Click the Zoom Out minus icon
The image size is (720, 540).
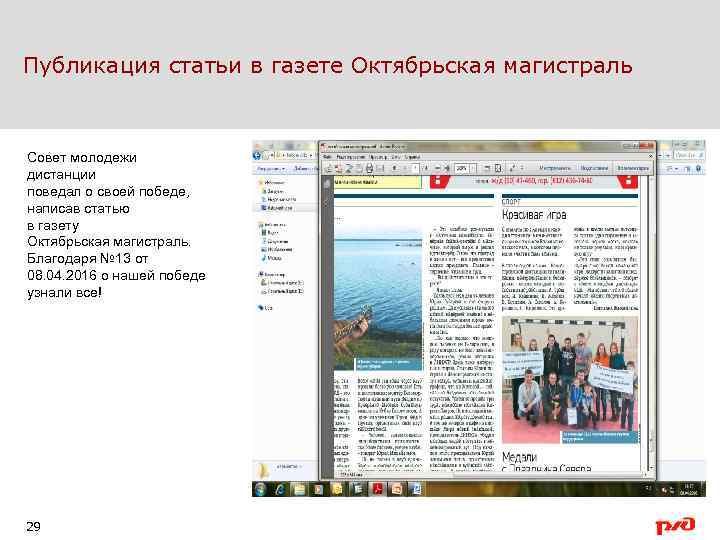pyautogui.click(x=438, y=168)
